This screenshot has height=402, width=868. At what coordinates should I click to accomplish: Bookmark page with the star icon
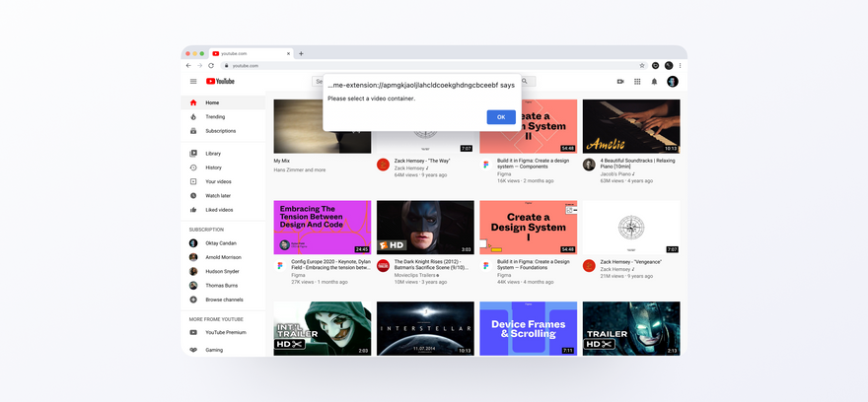pyautogui.click(x=642, y=65)
